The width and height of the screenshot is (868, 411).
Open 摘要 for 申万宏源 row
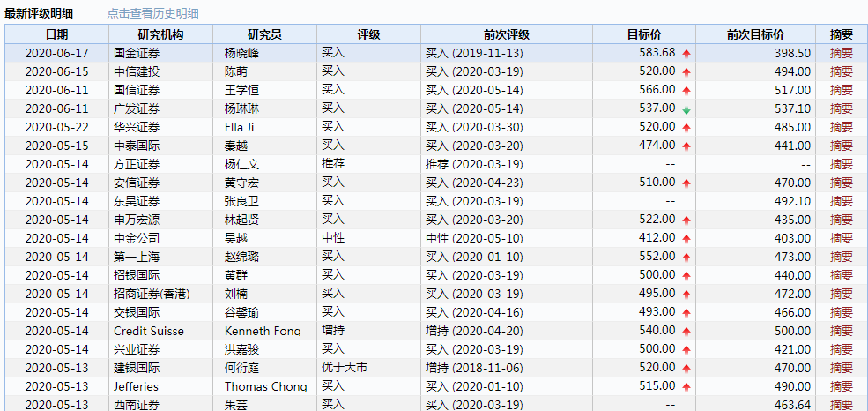click(x=842, y=220)
